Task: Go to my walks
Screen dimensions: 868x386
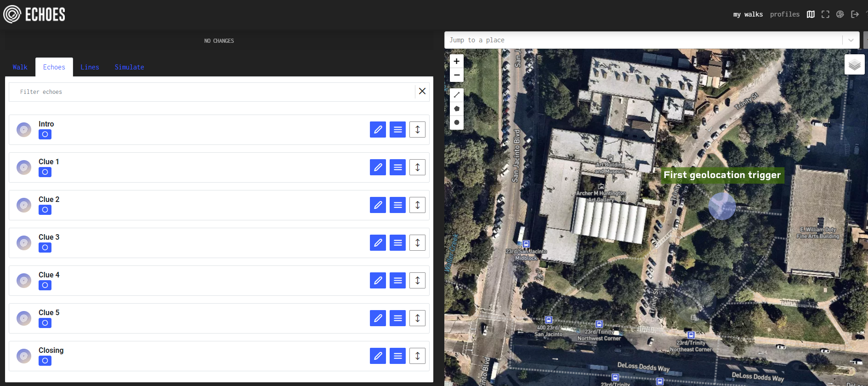Action: 748,14
